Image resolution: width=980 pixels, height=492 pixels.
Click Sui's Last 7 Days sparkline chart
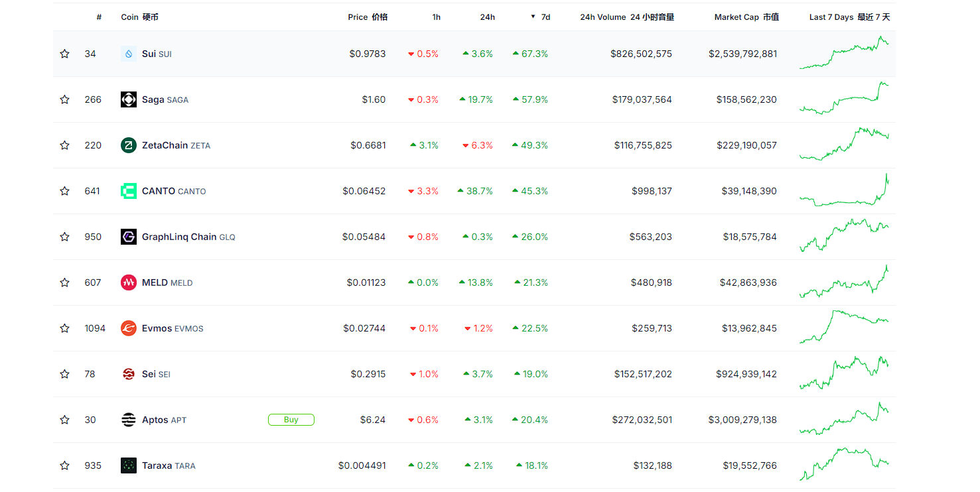coord(844,54)
